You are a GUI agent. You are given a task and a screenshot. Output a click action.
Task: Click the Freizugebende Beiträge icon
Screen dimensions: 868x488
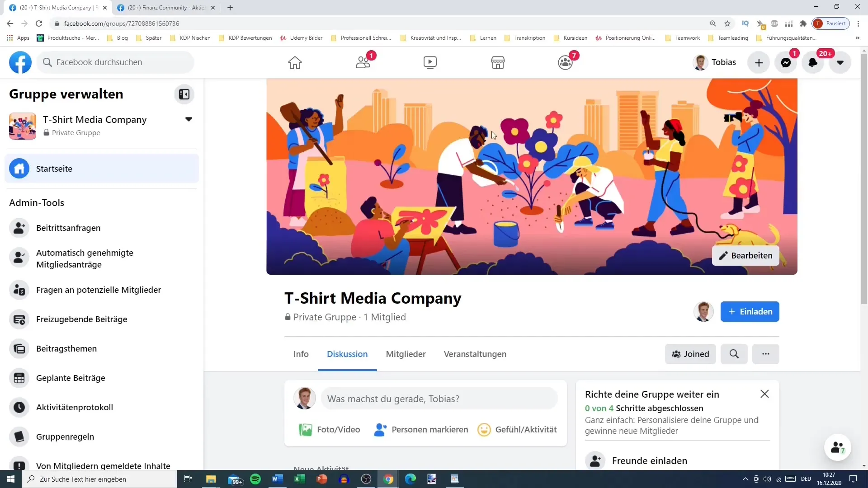tap(19, 319)
